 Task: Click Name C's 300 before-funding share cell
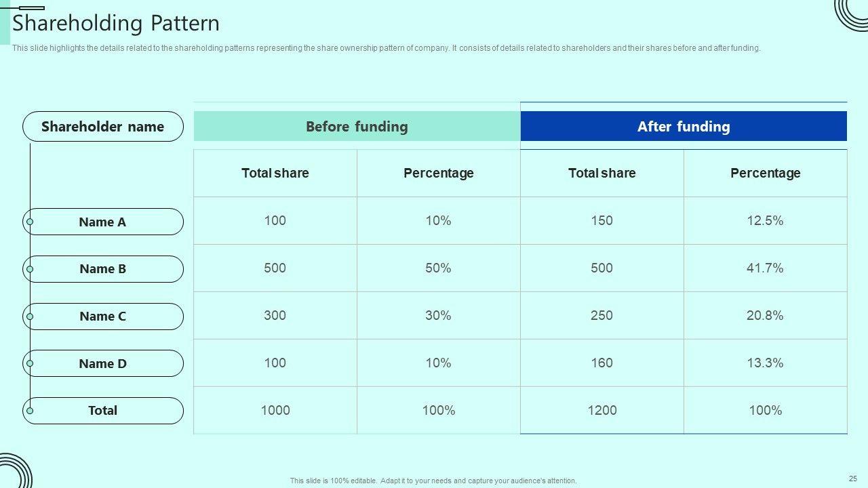[x=275, y=316]
